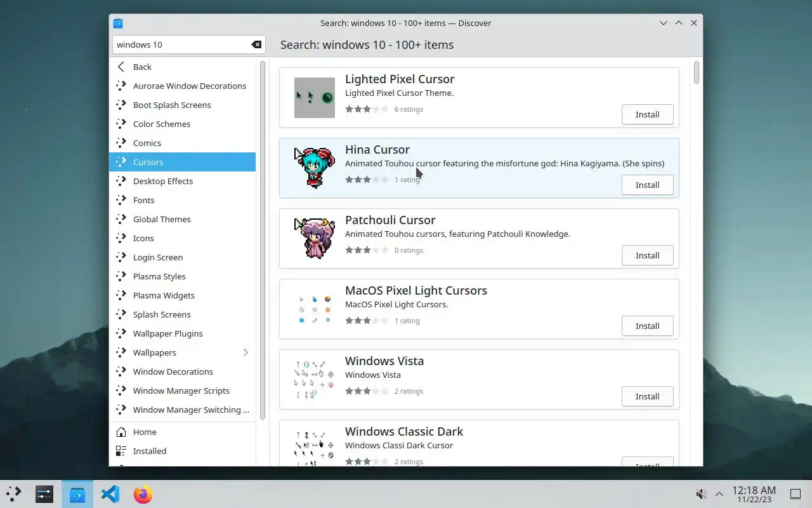Open Color Schemes category
812x508 pixels.
182,124
